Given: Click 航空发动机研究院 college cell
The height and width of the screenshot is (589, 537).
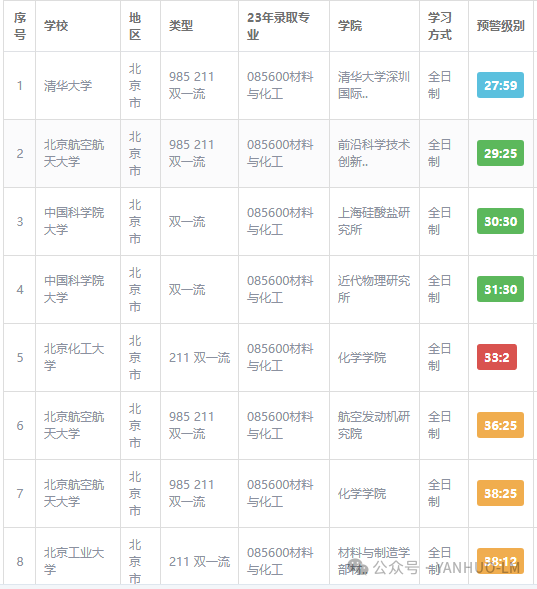Looking at the screenshot, I should (x=374, y=425).
